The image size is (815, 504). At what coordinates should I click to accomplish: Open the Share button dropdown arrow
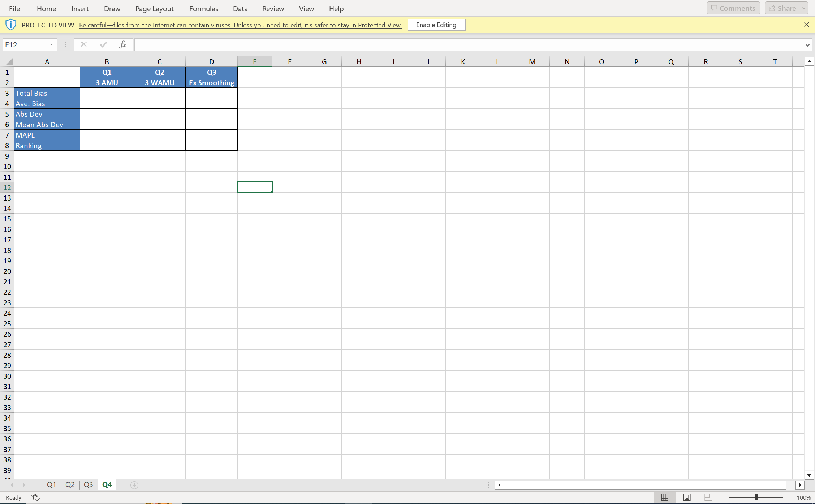coord(804,8)
